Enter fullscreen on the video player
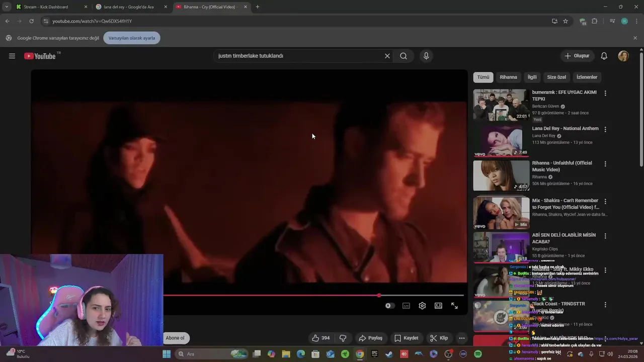This screenshot has width=644, height=362. [x=454, y=306]
